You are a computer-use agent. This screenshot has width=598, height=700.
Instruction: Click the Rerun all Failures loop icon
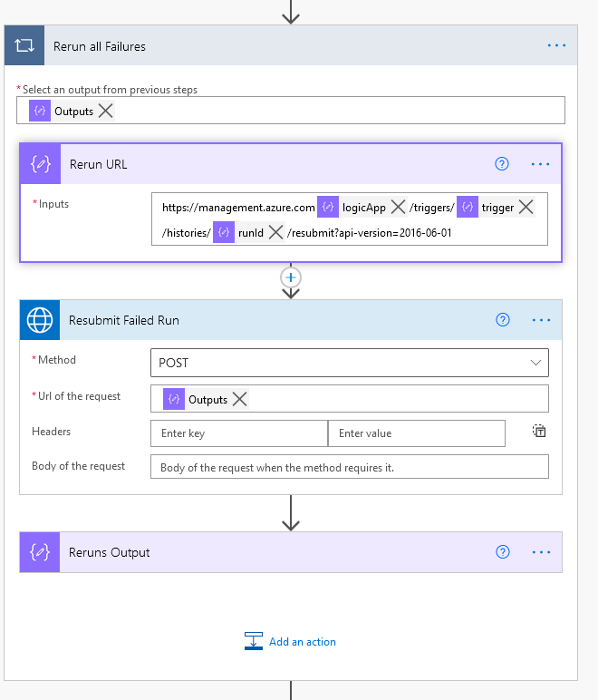(24, 46)
